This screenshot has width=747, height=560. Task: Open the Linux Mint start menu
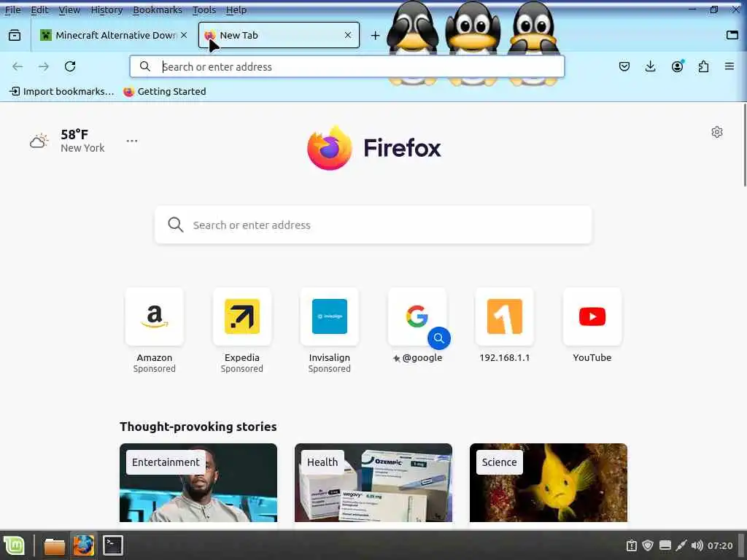14,545
